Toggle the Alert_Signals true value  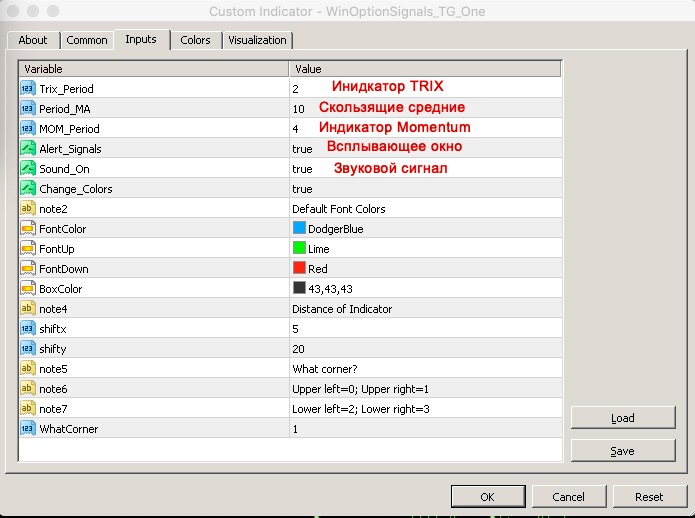pos(302,149)
